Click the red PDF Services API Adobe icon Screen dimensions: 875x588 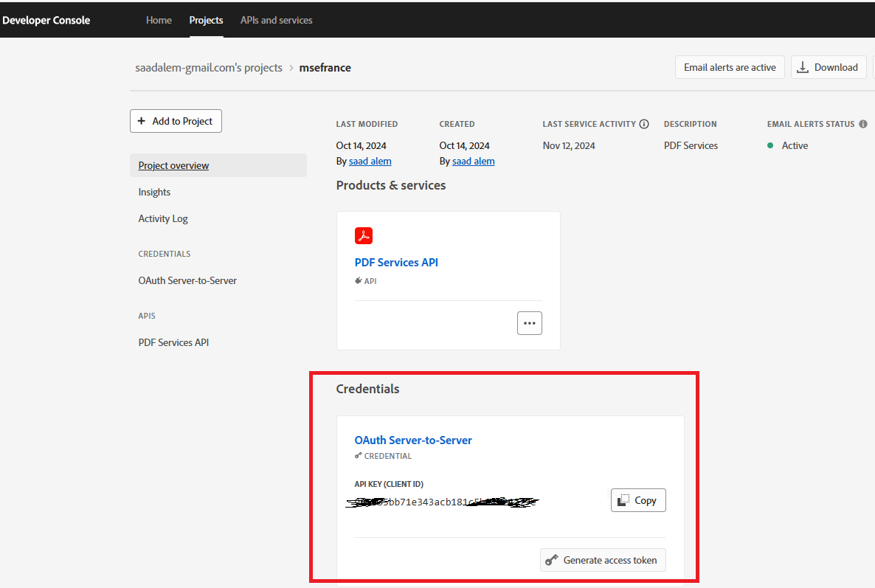click(364, 235)
